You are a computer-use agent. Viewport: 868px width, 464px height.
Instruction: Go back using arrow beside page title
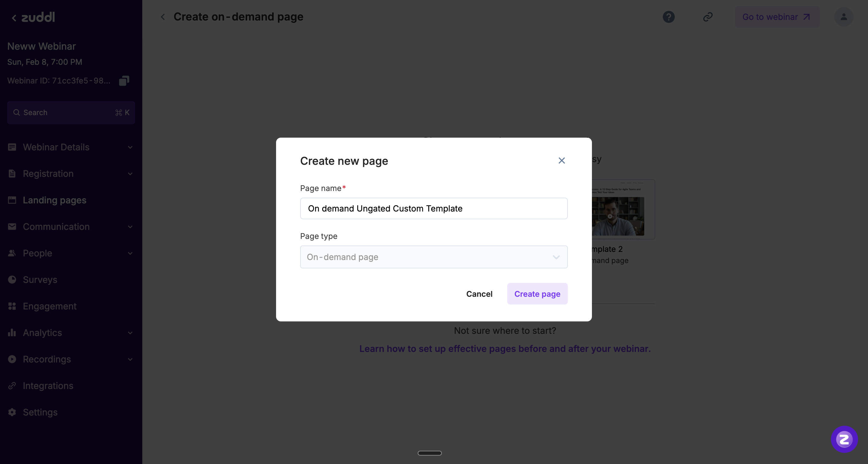point(163,17)
